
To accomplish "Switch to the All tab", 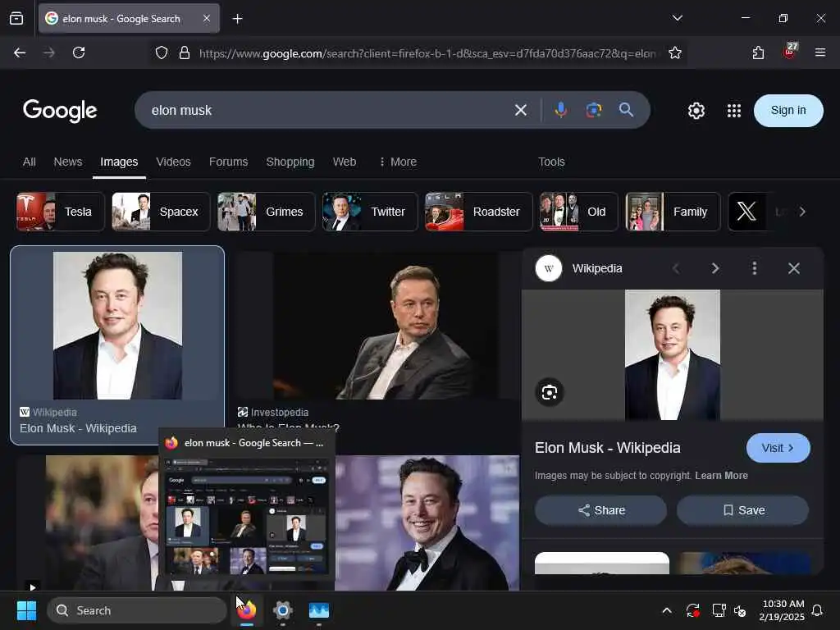I will pyautogui.click(x=30, y=162).
